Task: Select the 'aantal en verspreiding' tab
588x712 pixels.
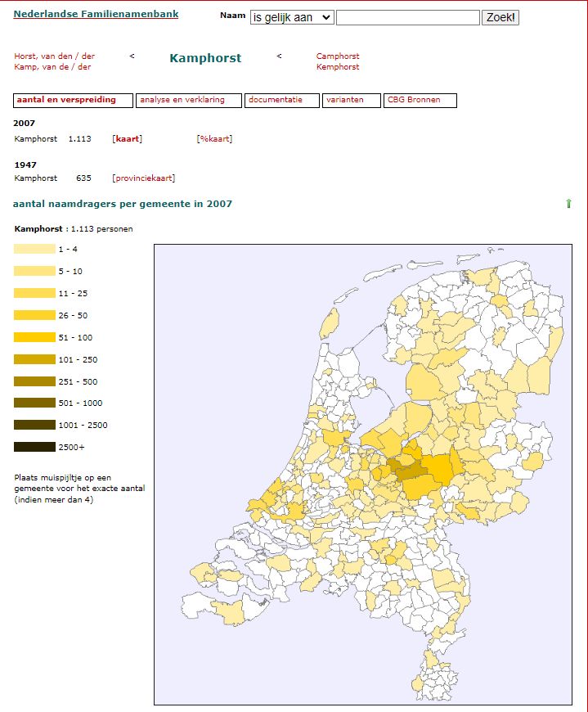Action: pos(73,101)
